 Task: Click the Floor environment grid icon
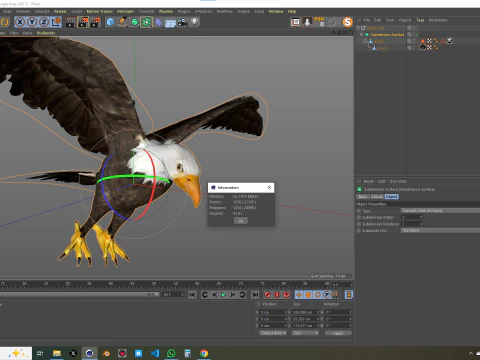(x=170, y=23)
